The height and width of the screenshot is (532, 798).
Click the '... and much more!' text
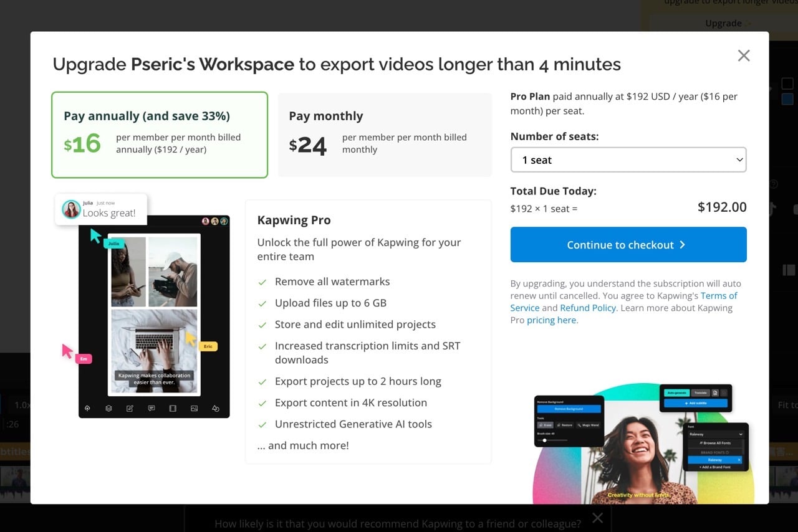303,445
